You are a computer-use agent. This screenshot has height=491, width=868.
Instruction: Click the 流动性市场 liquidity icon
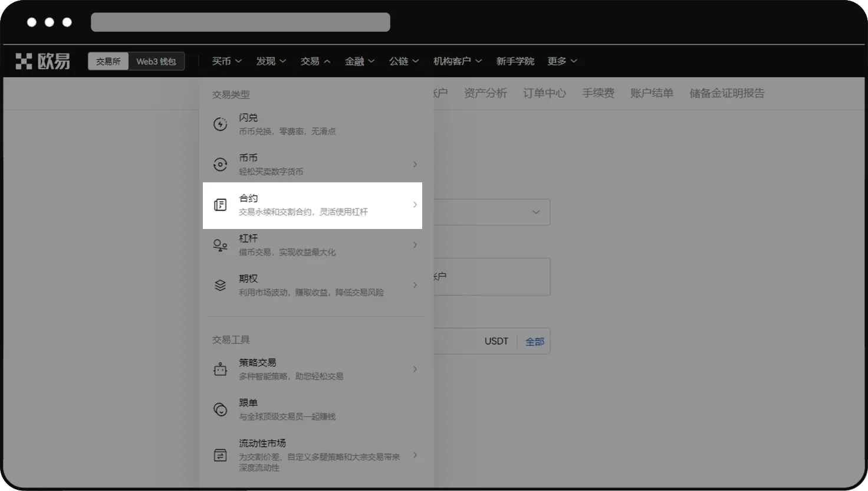tap(220, 455)
